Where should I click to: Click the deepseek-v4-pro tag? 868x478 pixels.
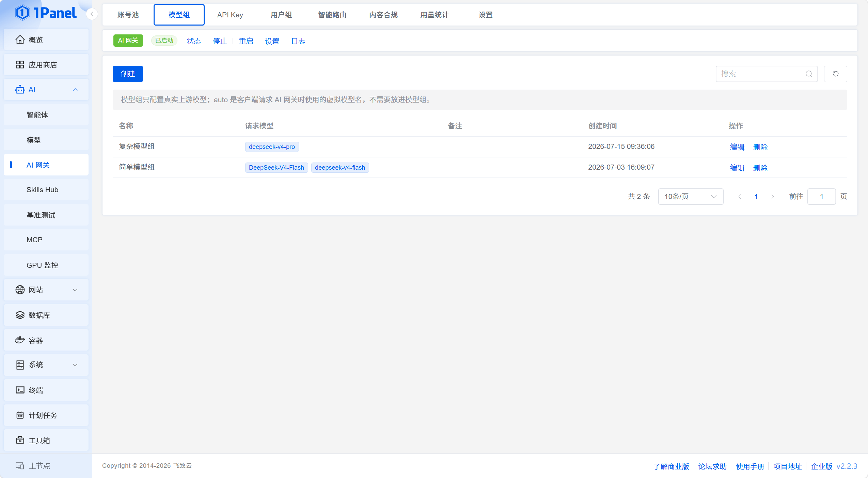pyautogui.click(x=272, y=147)
